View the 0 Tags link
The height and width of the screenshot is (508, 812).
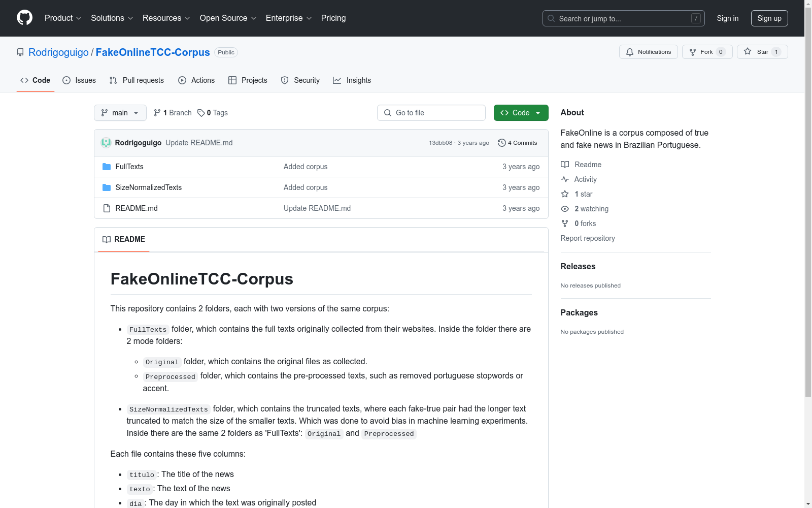(213, 113)
